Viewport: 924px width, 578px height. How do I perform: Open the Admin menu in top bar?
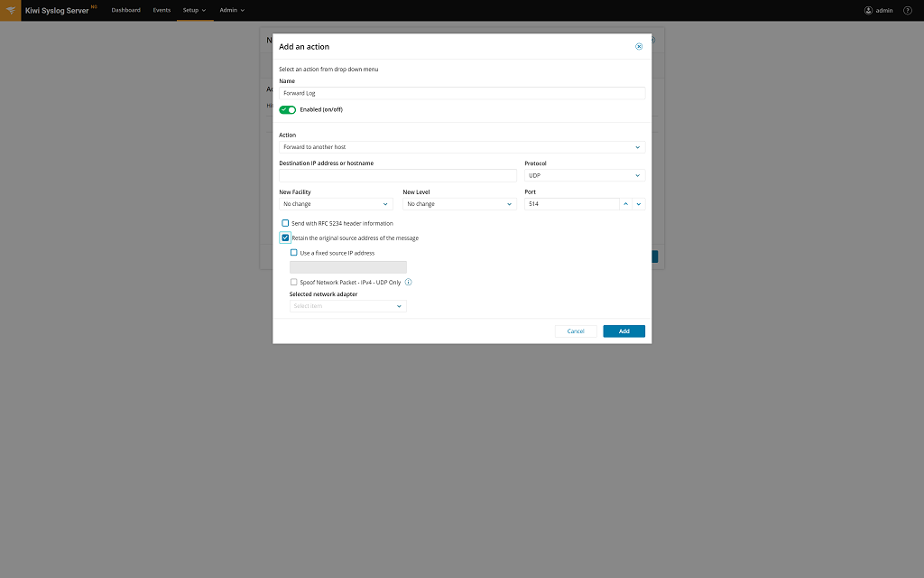pyautogui.click(x=232, y=10)
